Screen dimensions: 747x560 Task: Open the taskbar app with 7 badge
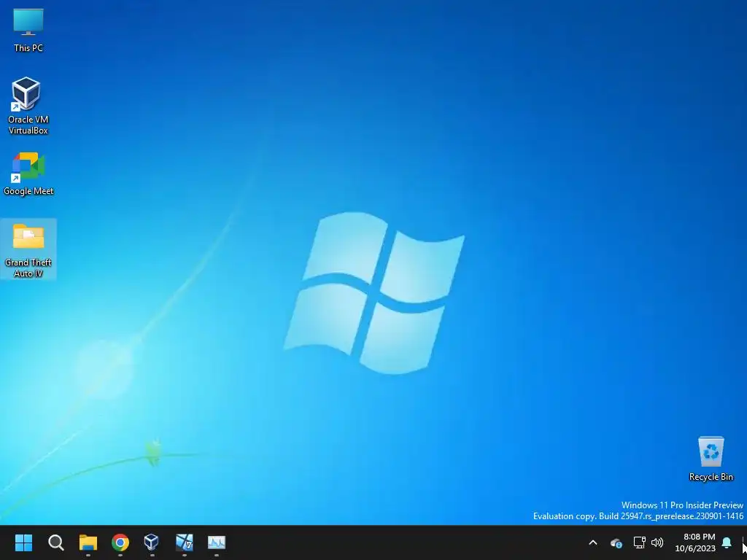point(185,542)
